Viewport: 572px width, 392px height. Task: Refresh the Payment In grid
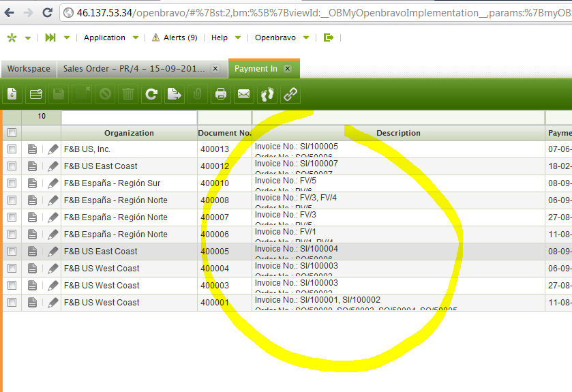[151, 94]
